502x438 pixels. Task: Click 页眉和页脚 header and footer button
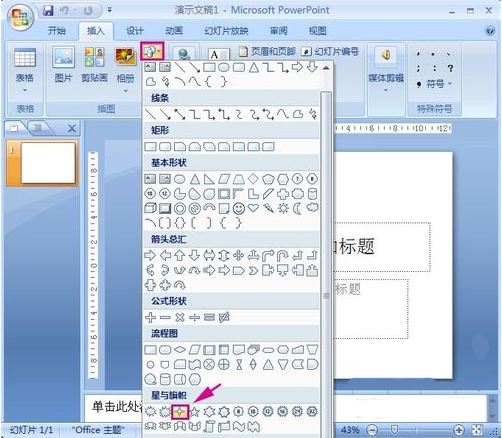(x=268, y=51)
